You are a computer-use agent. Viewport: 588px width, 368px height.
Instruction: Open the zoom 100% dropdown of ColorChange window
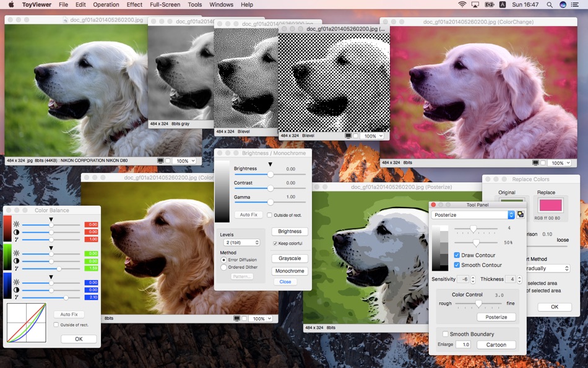[558, 162]
